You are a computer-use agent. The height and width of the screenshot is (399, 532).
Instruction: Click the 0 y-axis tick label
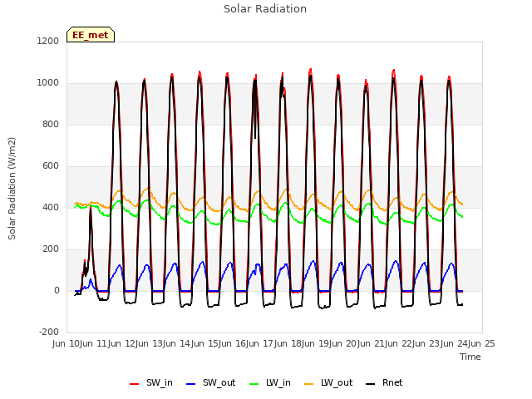click(57, 290)
